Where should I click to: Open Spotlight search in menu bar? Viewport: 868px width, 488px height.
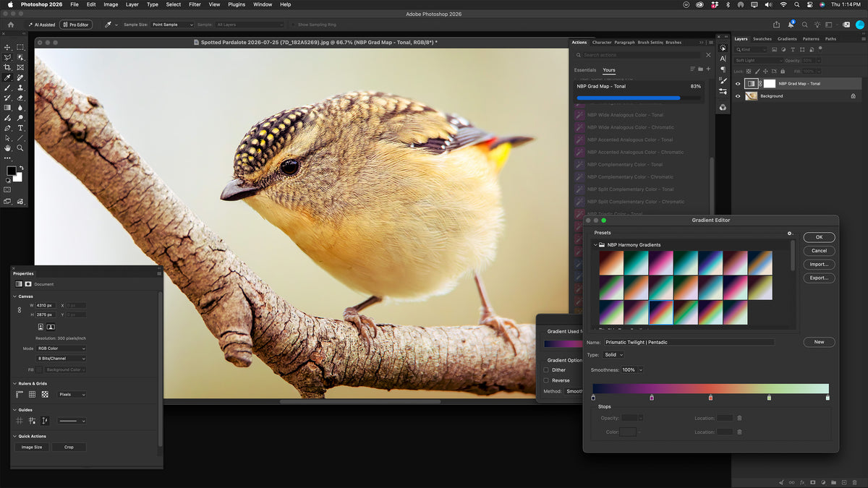[797, 4]
